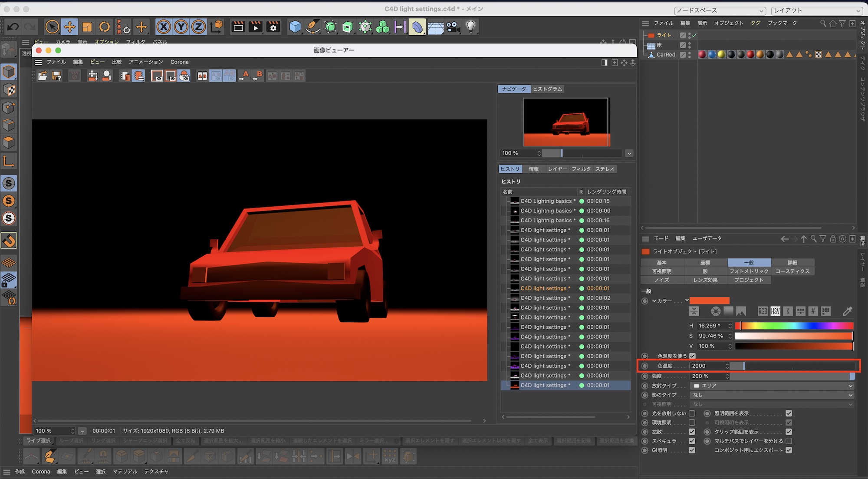Select the K (Kelvin) color mode icon
Viewport: 868px width, 479px height.
click(788, 311)
